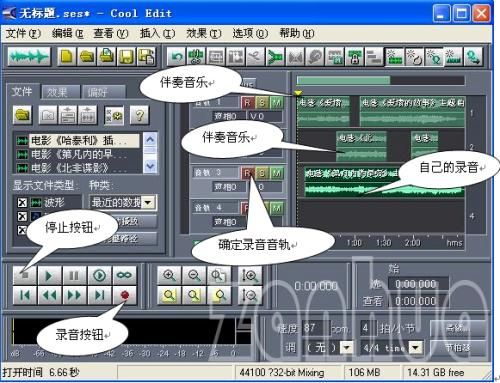Click the circled play-to-end button

click(99, 276)
